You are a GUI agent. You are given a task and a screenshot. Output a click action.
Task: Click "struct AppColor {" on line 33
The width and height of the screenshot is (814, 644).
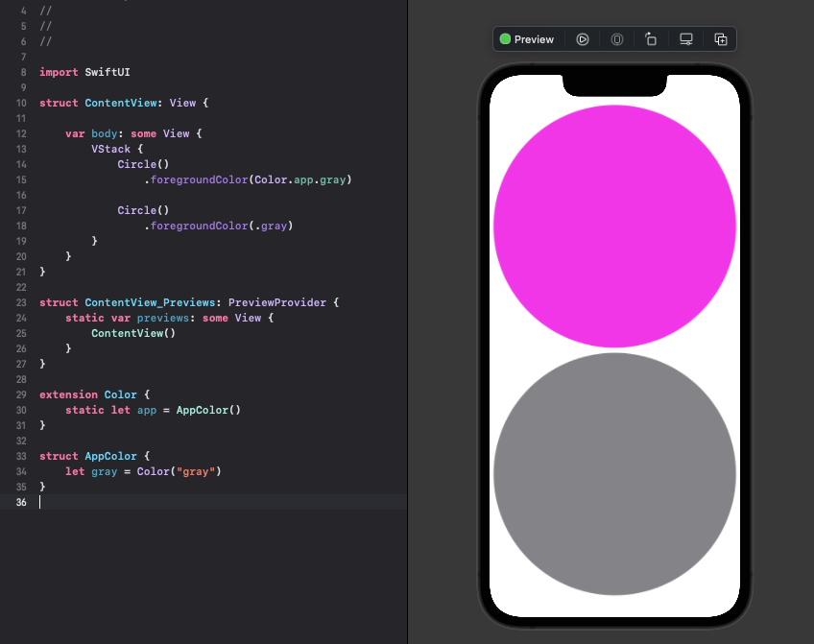pos(94,456)
